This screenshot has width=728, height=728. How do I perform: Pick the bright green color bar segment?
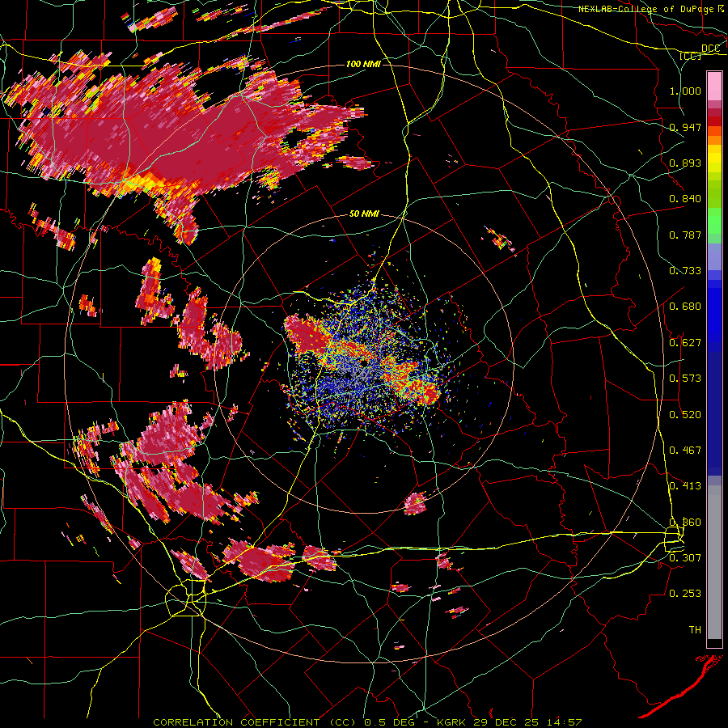[x=714, y=221]
